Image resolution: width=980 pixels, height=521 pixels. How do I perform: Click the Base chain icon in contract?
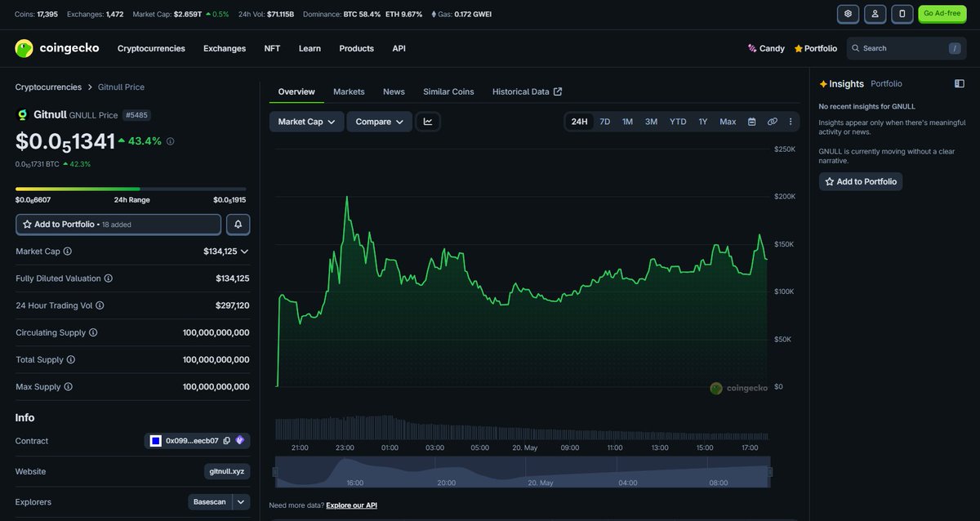point(155,441)
